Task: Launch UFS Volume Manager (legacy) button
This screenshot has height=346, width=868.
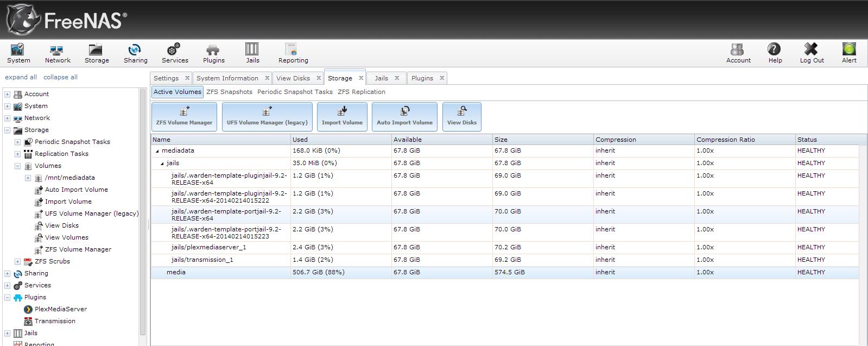Action: tap(267, 117)
